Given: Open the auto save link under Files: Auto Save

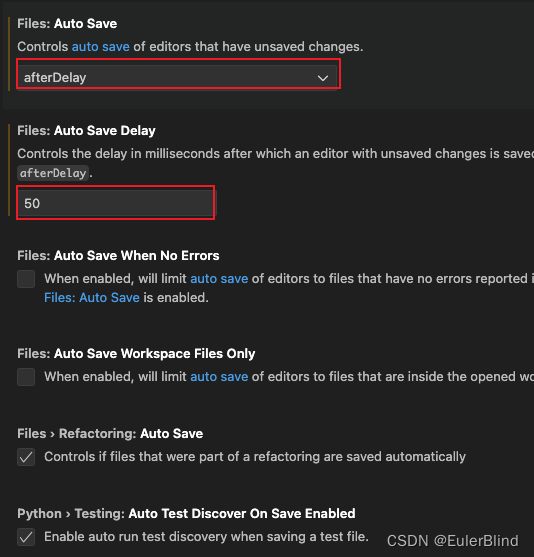Looking at the screenshot, I should (x=101, y=47).
